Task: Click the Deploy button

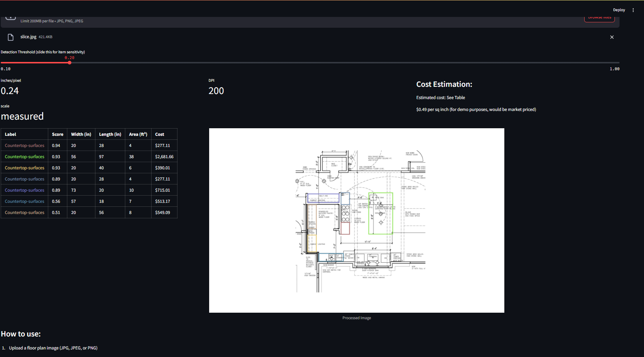Action: 619,10
